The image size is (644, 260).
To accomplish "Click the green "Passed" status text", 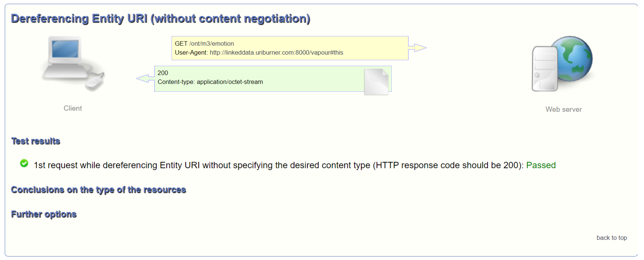I will point(541,165).
